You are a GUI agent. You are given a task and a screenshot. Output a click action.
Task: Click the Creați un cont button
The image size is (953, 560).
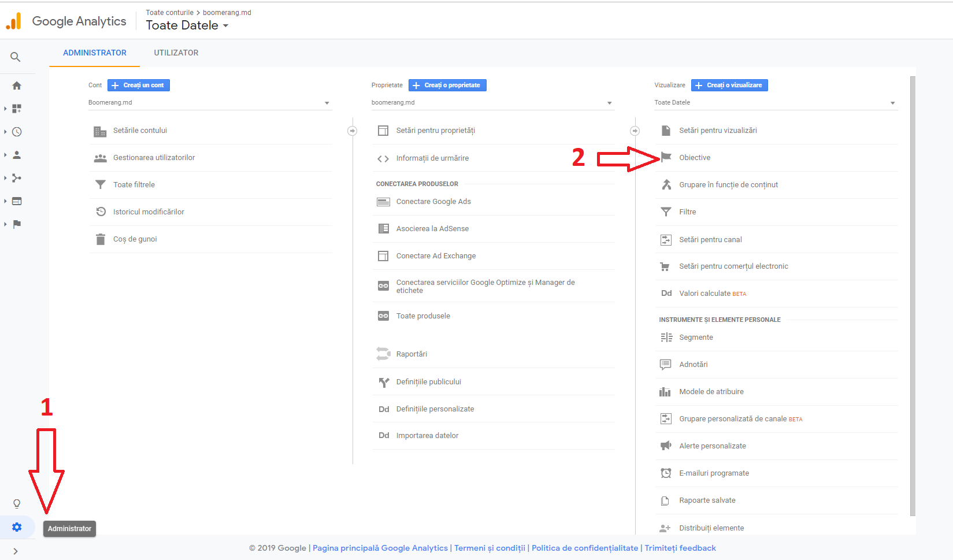139,85
